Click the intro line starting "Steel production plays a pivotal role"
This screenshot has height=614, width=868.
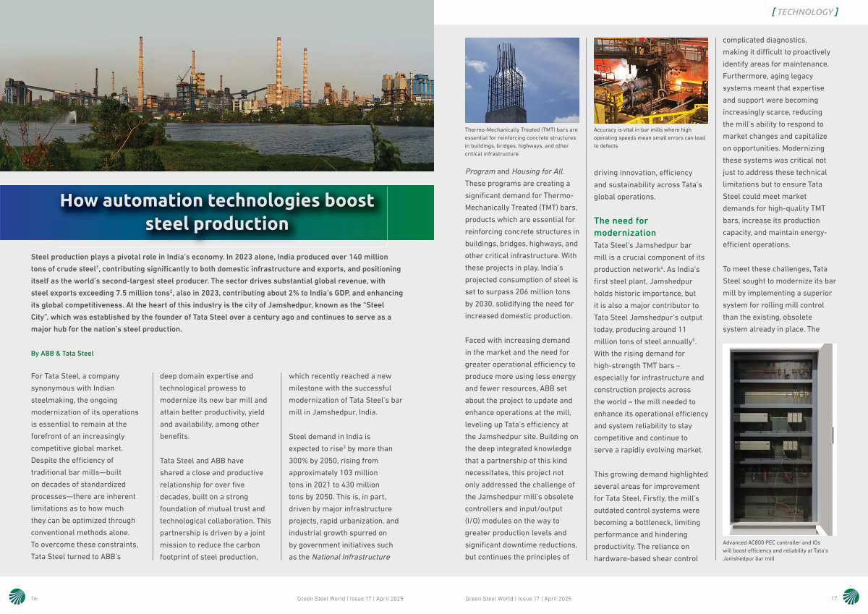pyautogui.click(x=210, y=257)
